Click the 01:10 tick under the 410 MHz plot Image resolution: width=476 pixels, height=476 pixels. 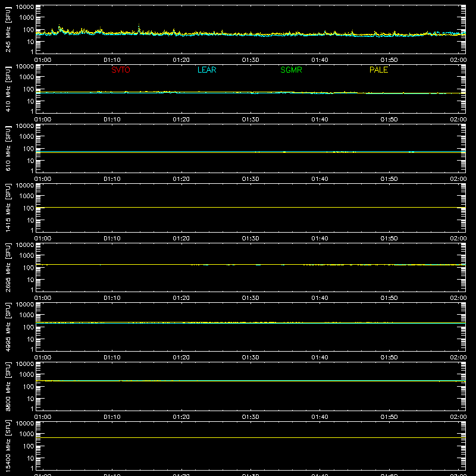[112, 120]
